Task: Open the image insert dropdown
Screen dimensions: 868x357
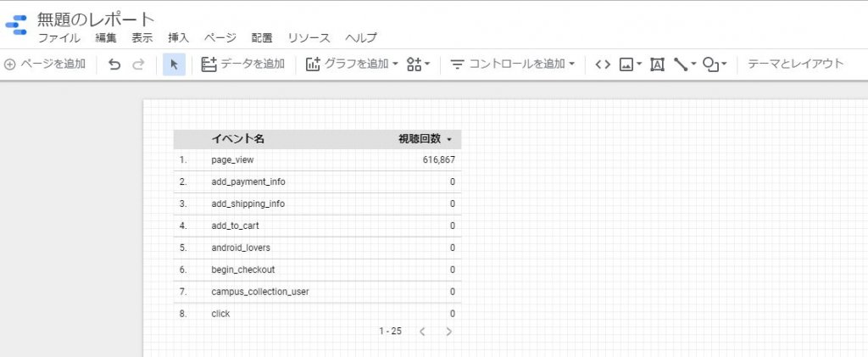Action: (630, 64)
